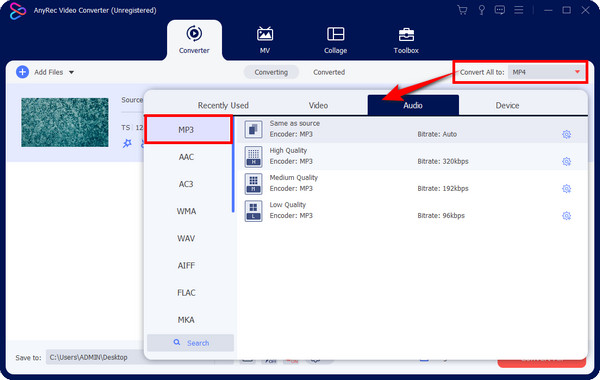
Task: Click the Save to path field
Action: pos(96,357)
